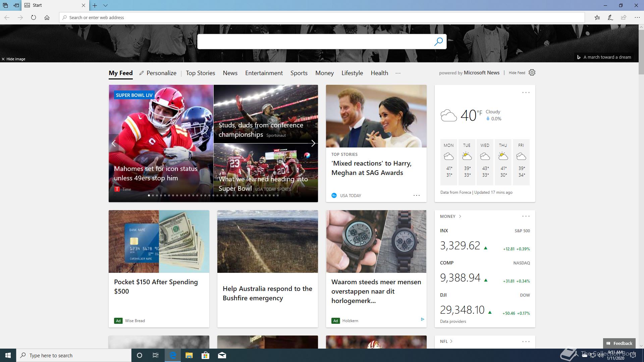The image size is (644, 362).
Task: Open the Add notes pen icon
Action: coord(610,17)
